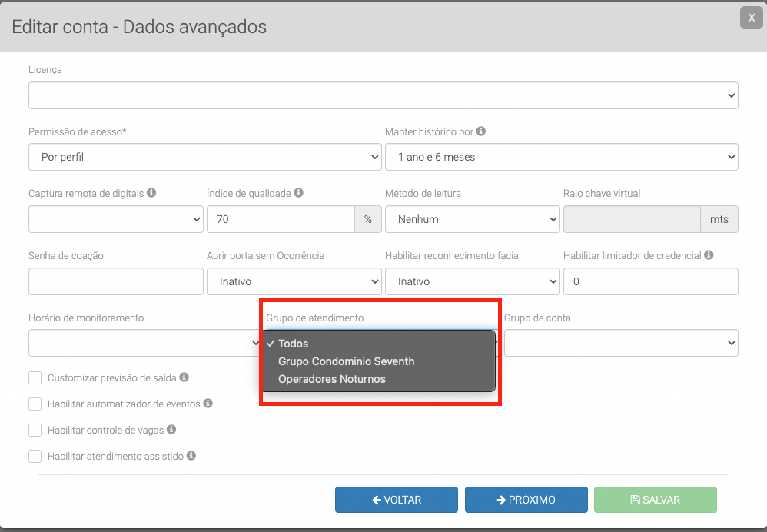Close dialog with X button

[x=751, y=18]
